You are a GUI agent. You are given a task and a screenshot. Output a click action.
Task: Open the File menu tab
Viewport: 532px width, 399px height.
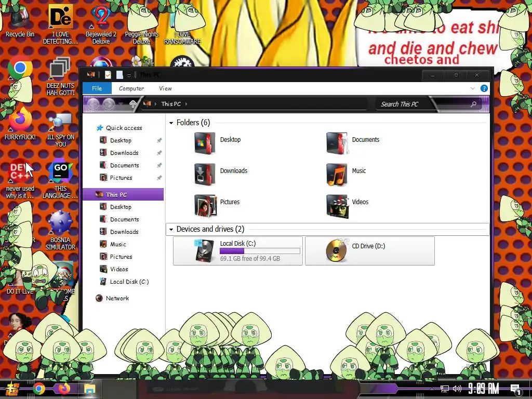point(97,88)
